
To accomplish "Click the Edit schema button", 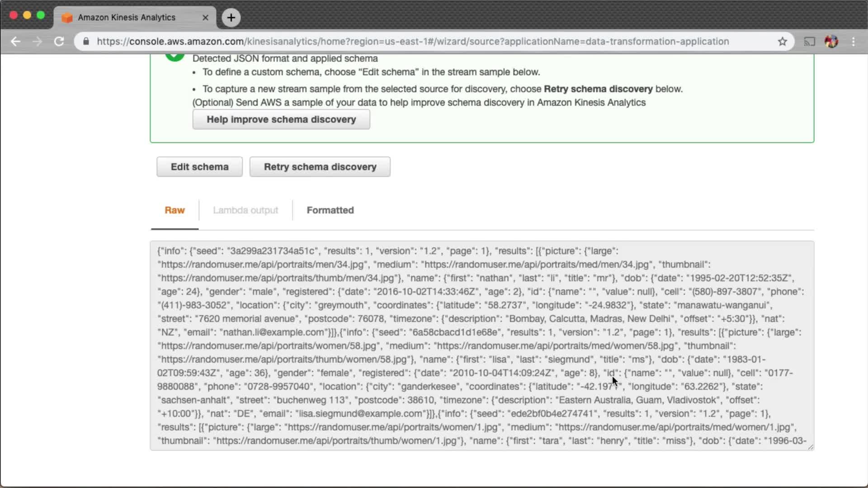I will (x=199, y=167).
